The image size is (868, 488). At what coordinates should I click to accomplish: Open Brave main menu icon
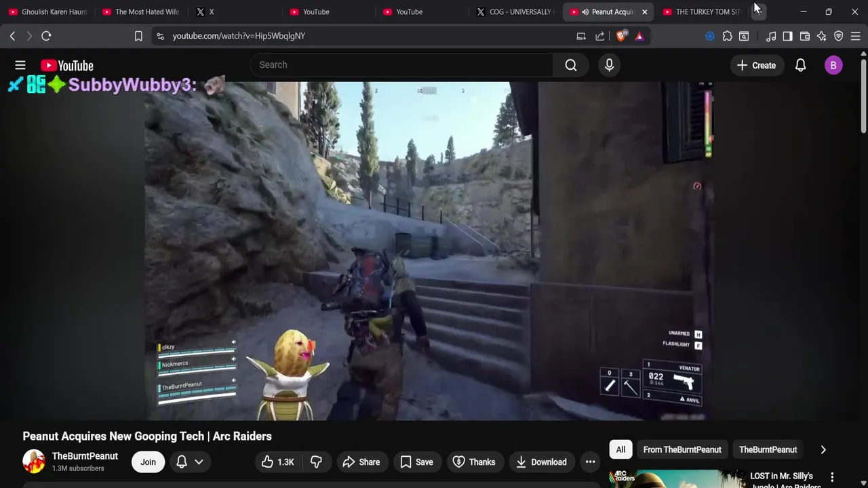tap(856, 36)
